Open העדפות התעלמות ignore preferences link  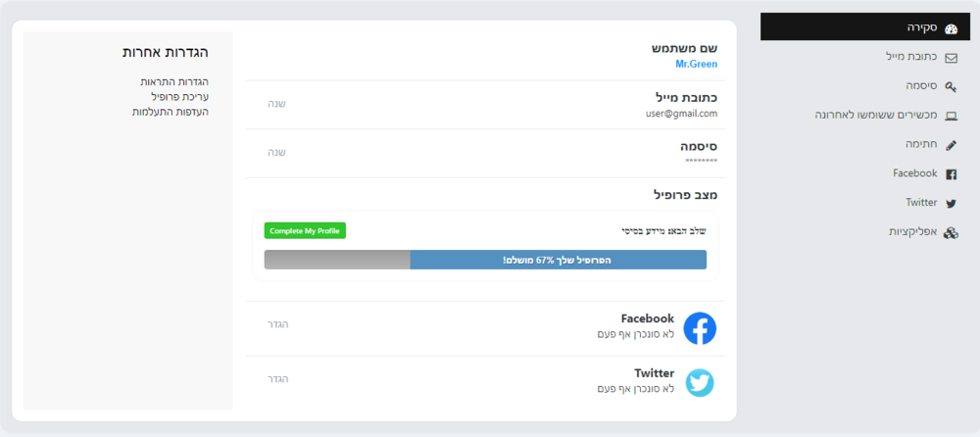coord(171,112)
